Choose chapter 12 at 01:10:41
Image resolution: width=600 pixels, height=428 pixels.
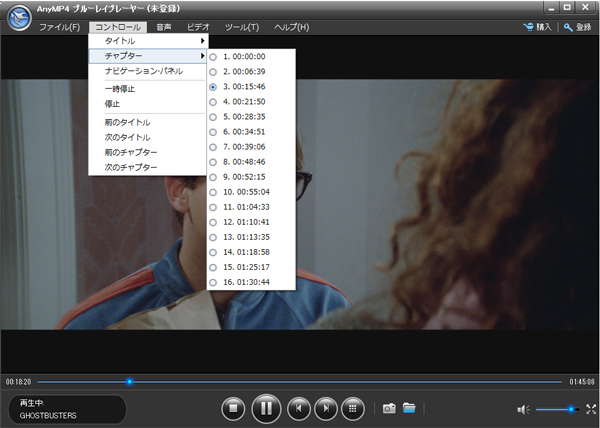click(251, 222)
